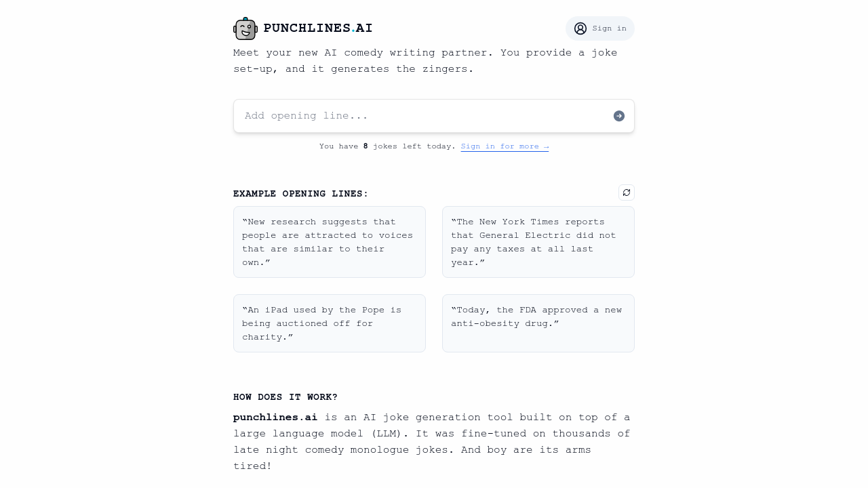
Task: Click the bold punchlines.ai text in the description
Action: (x=275, y=417)
